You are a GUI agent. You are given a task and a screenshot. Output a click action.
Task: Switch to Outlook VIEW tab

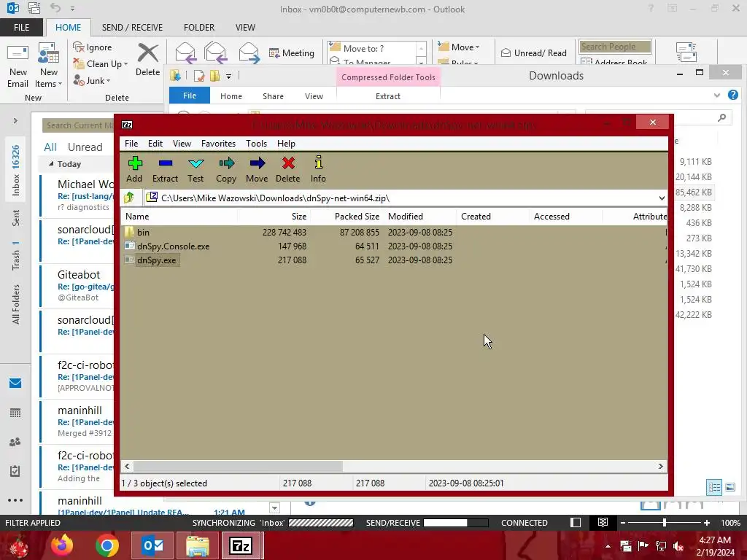click(245, 28)
